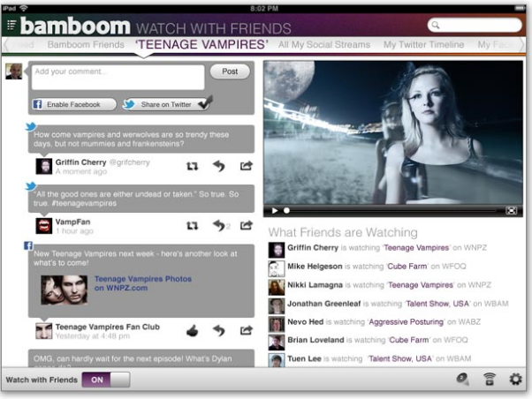This screenshot has width=532, height=399.
Task: Reply to Teenage Vampires Fan Club post
Action: pyautogui.click(x=219, y=330)
